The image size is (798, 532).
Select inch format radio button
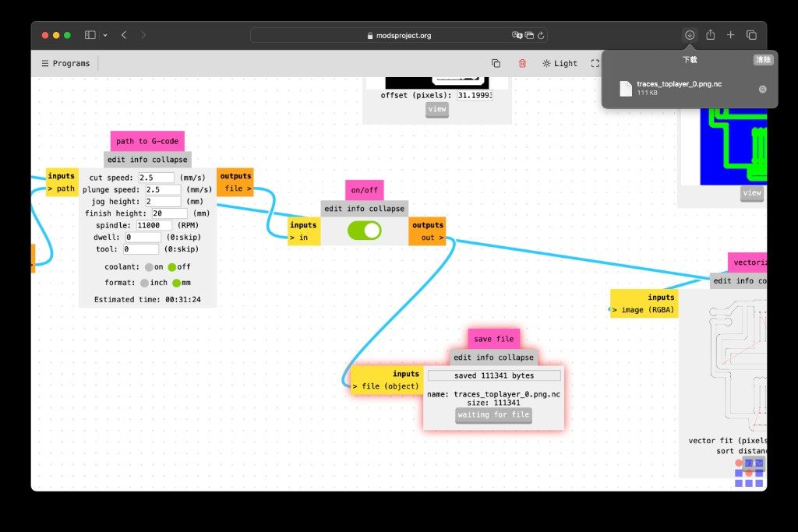[144, 283]
